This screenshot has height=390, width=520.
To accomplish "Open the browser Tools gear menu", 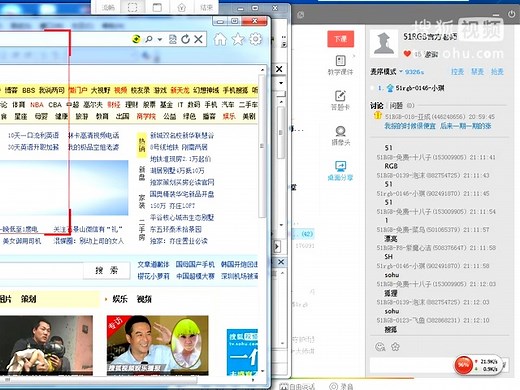I will 256,39.
